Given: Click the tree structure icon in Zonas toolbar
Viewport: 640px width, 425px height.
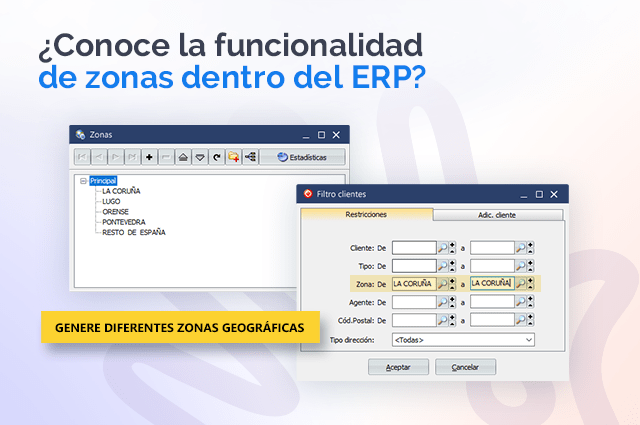Looking at the screenshot, I should click(250, 157).
